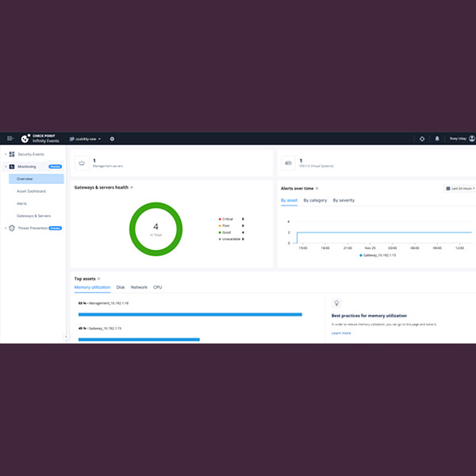This screenshot has width=476, height=476.
Task: Click Best practices for memory utilization heading
Action: tap(369, 316)
